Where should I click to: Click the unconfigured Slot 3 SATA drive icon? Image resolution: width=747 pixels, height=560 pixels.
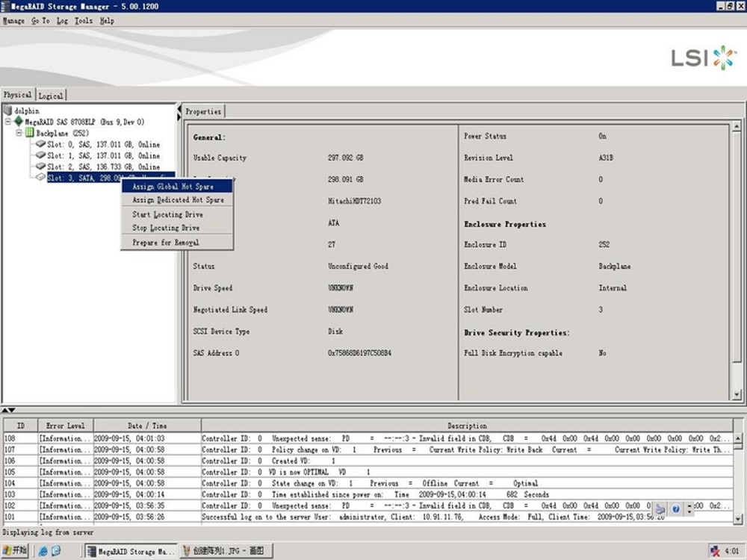(x=40, y=178)
